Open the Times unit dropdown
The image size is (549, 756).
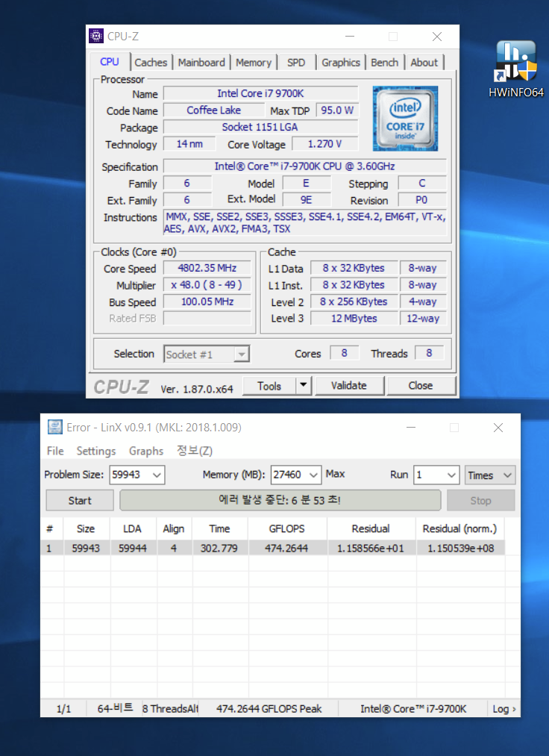click(490, 475)
